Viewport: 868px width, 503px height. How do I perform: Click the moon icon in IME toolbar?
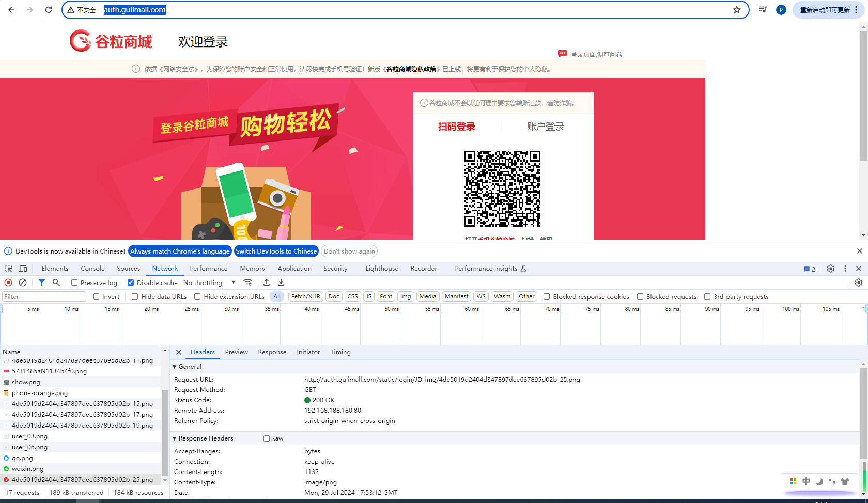tap(819, 481)
